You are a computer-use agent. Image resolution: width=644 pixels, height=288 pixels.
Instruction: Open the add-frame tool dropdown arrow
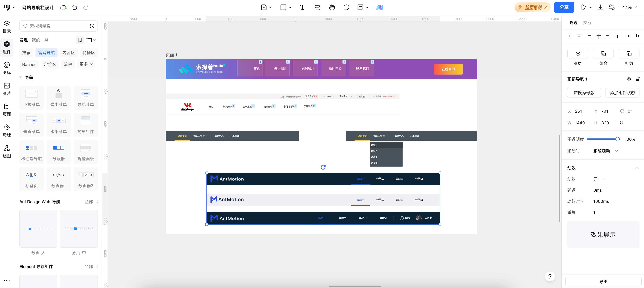270,7
